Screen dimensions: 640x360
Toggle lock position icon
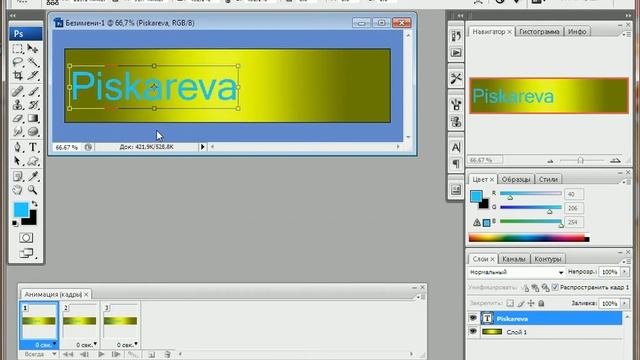click(531, 303)
